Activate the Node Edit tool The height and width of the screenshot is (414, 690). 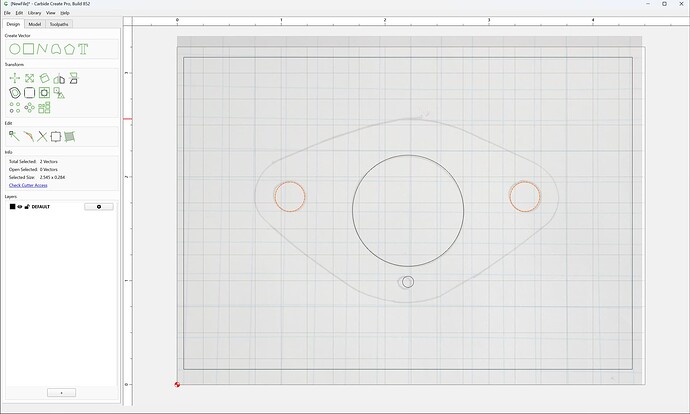click(x=14, y=136)
